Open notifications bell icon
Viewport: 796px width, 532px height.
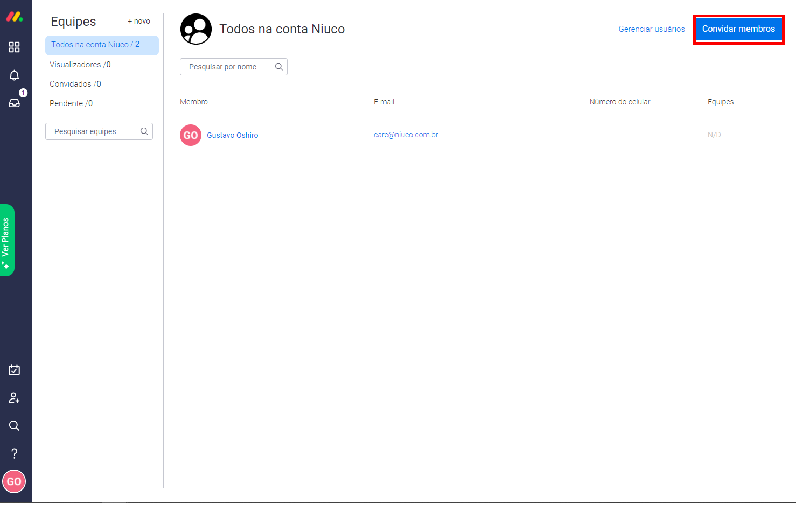15,75
